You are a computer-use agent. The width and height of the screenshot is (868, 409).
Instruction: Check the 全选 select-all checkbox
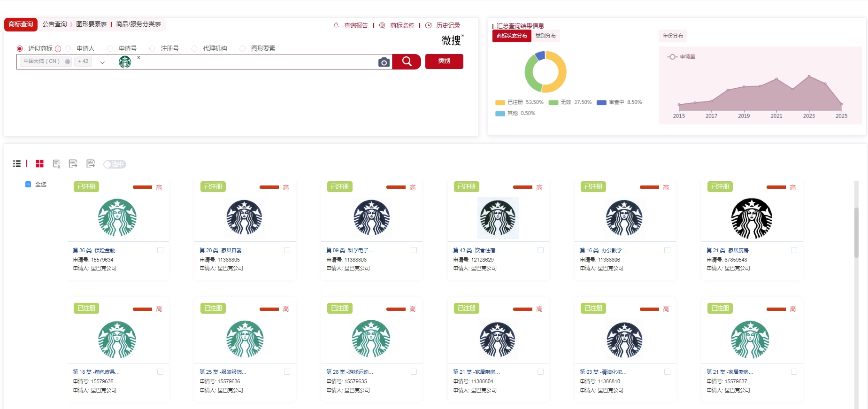point(28,185)
